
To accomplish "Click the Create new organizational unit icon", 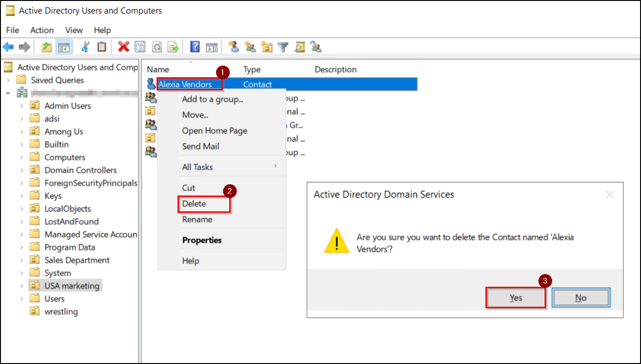I will click(x=267, y=47).
